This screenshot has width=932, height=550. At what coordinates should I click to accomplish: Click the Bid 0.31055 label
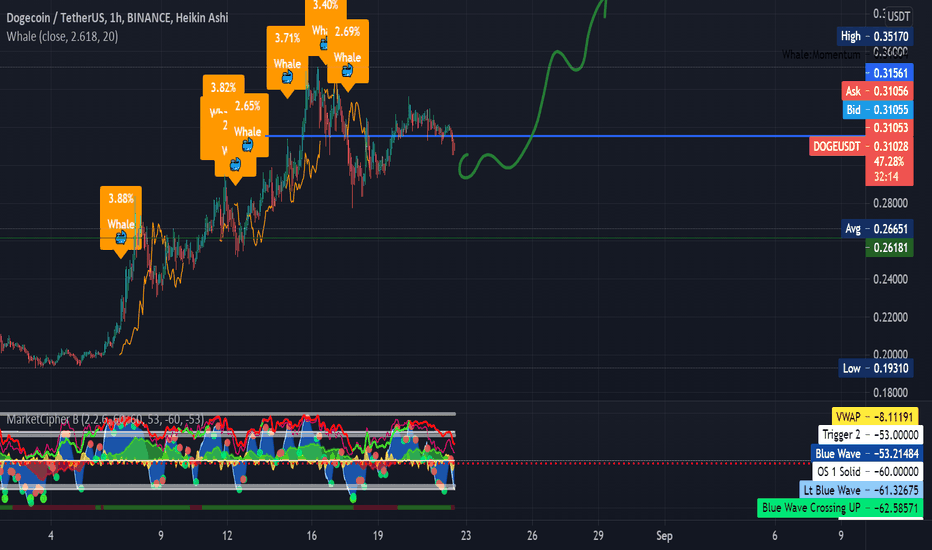pos(877,109)
